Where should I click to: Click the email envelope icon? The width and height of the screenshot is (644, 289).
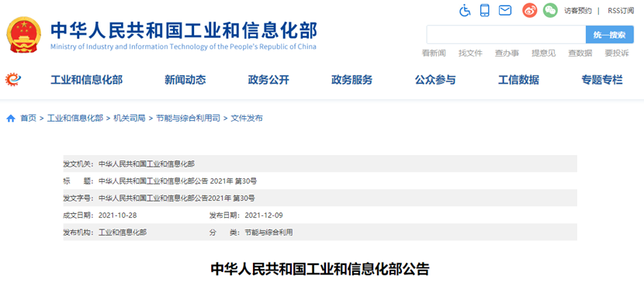[x=505, y=10]
